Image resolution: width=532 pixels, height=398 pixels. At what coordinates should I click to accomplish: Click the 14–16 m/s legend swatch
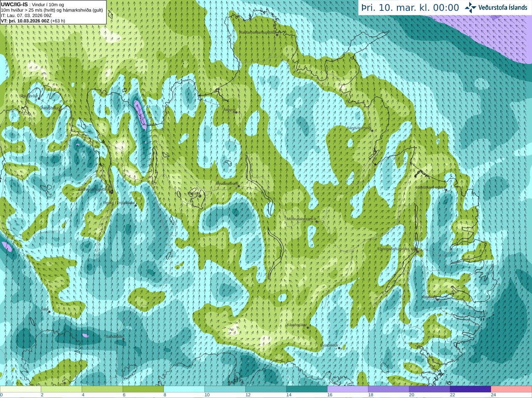[x=307, y=389]
